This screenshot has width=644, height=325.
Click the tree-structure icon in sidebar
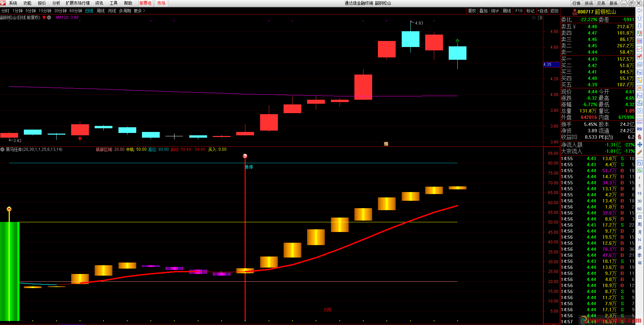pyautogui.click(x=640, y=80)
